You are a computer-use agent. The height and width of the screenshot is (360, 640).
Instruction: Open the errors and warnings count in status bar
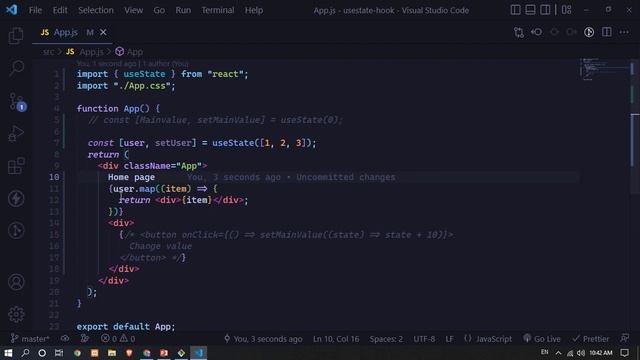pos(118,339)
